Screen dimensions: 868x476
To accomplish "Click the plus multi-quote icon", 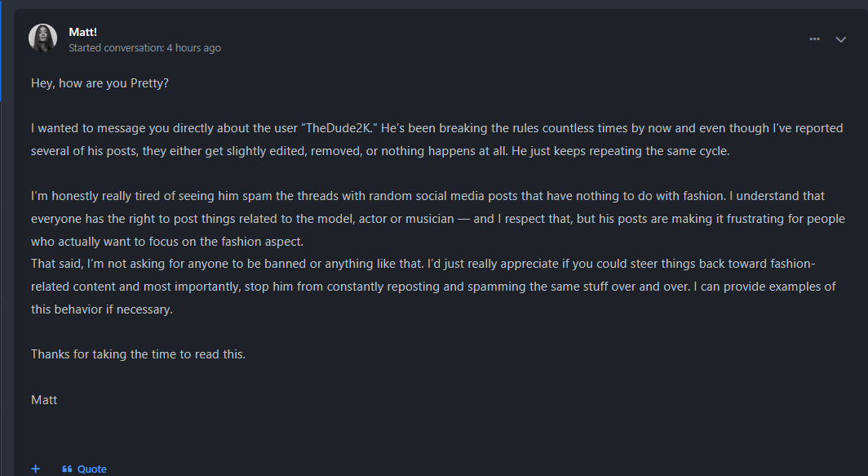I will 36,469.
